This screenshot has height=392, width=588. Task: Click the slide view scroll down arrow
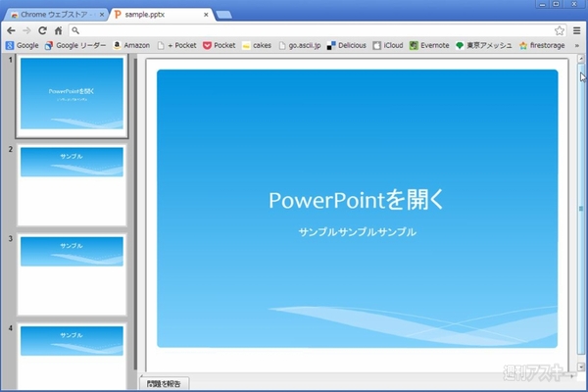click(x=581, y=367)
